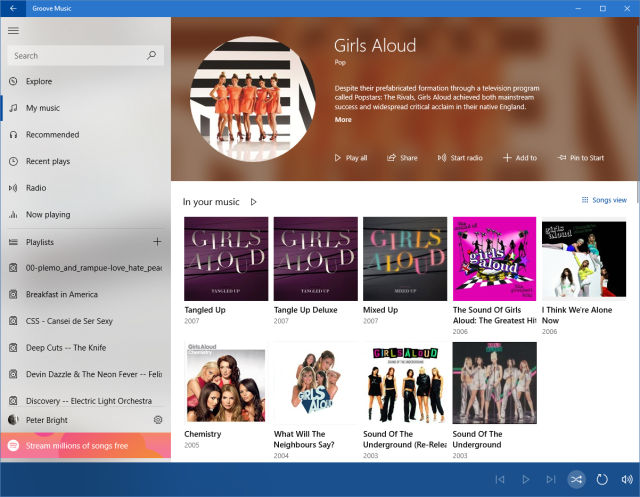Open the hamburger navigation menu
Screen dimensions: 640x497
13,31
